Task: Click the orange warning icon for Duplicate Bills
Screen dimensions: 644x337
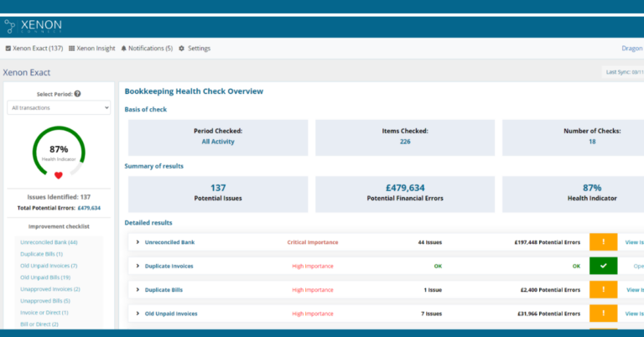Action: click(604, 290)
